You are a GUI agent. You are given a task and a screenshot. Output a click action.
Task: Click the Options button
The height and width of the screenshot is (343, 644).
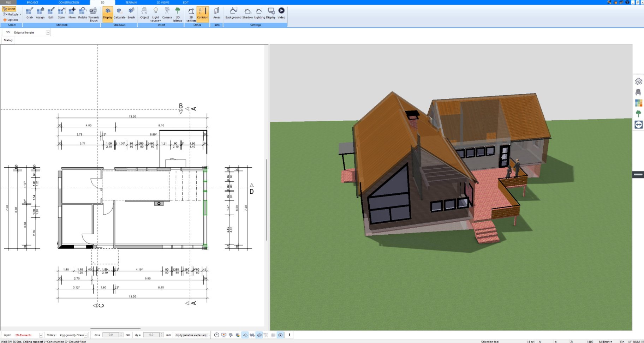click(11, 20)
